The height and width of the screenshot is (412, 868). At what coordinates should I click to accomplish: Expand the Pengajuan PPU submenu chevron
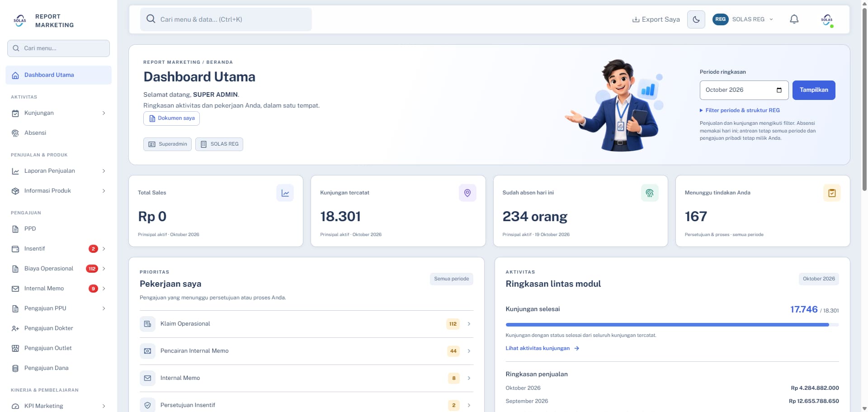[x=104, y=308]
